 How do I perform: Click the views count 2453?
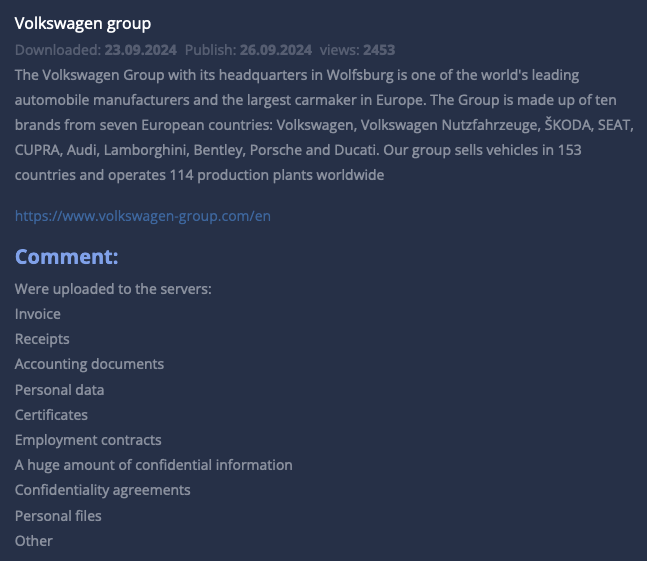pos(380,49)
